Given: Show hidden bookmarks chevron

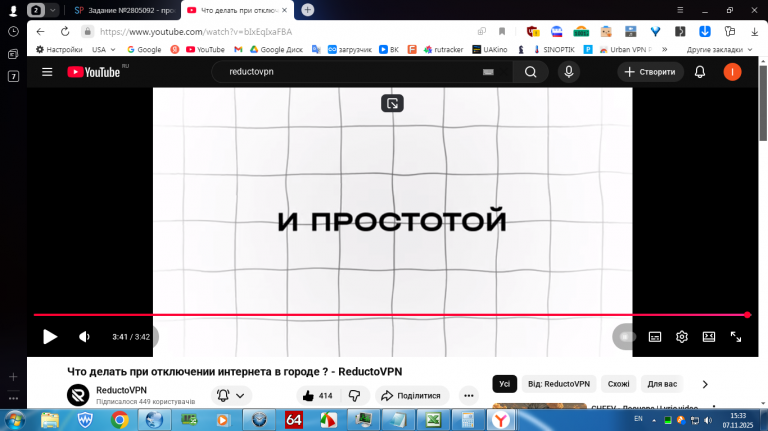Looking at the screenshot, I should coord(665,49).
